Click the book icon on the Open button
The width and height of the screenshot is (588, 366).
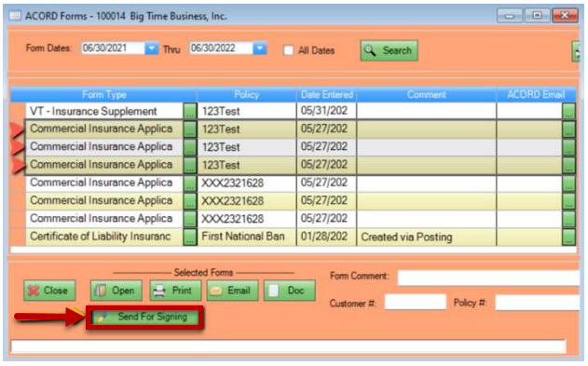[x=101, y=291]
